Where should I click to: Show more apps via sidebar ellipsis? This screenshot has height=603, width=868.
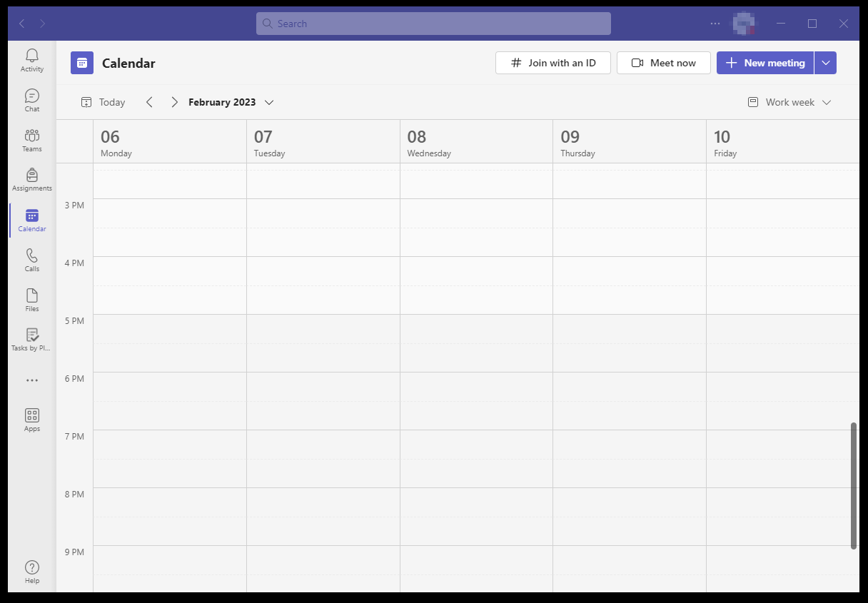click(32, 380)
